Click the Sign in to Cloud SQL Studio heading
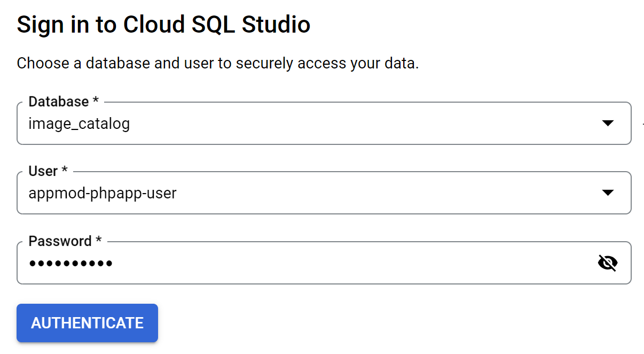The image size is (644, 354). [163, 25]
